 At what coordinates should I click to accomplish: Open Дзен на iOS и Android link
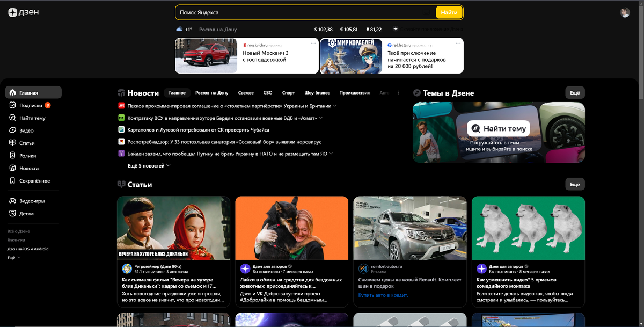click(x=28, y=249)
